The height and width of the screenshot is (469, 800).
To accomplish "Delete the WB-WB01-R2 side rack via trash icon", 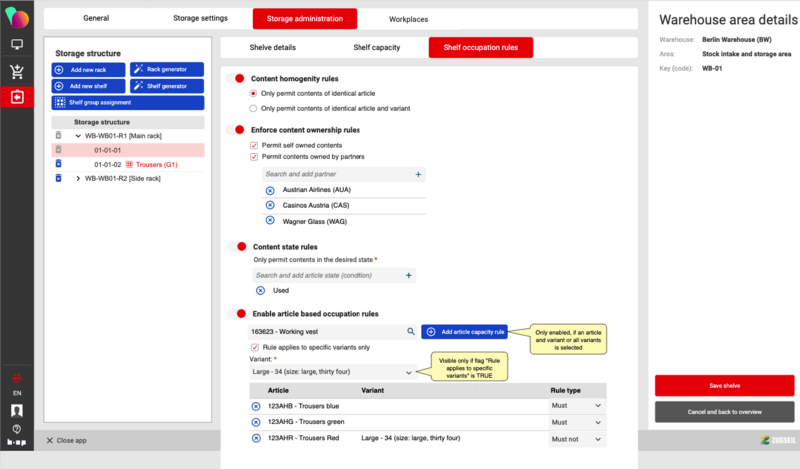I will click(58, 178).
